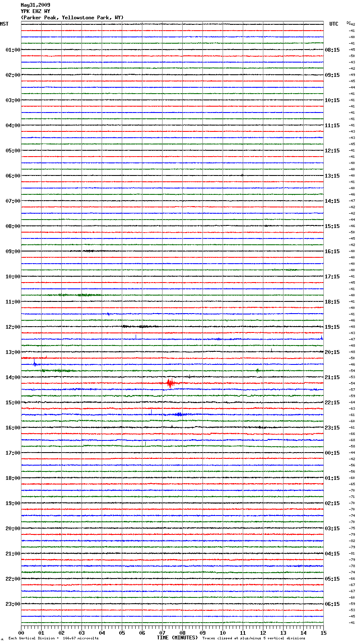Image resolution: width=357 pixels, height=644 pixels.
Task: Click the '11:15' UTC time label
Action: [x=332, y=126]
